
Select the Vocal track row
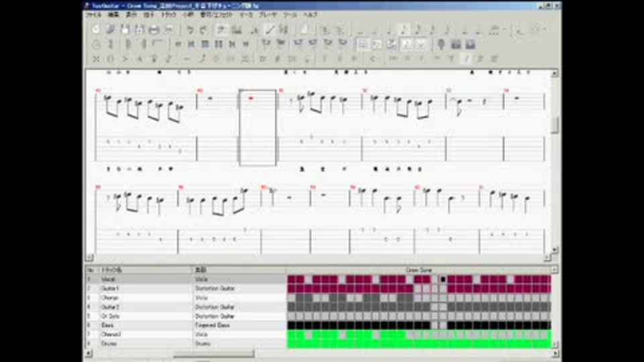(186, 280)
